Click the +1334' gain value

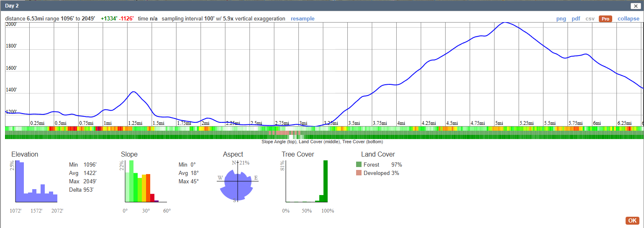click(109, 19)
